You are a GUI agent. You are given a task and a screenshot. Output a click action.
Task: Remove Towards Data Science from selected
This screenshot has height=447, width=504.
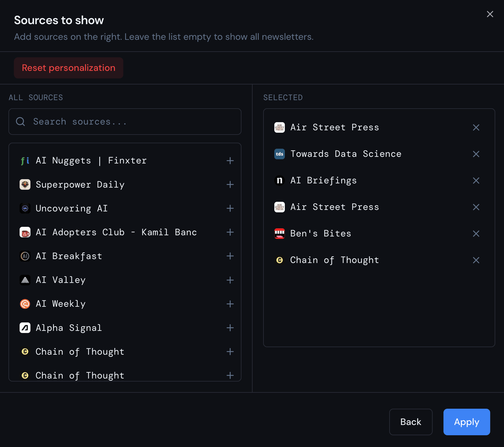point(476,154)
